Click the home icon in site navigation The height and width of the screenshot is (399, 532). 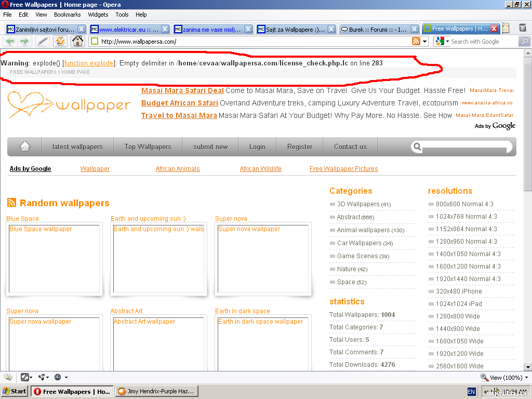pyautogui.click(x=25, y=147)
